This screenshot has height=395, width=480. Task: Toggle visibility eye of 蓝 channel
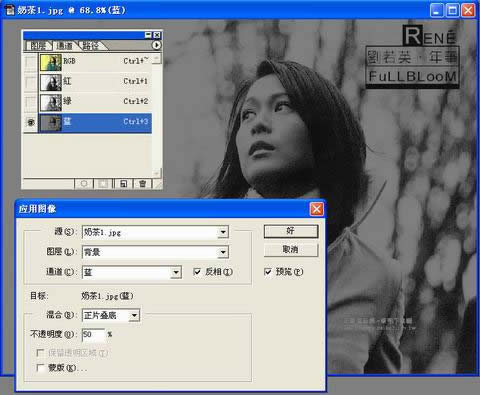(31, 123)
